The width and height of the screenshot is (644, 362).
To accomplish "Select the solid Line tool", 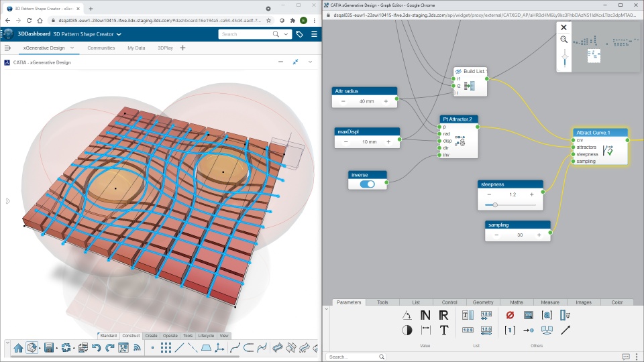I will pos(180,348).
